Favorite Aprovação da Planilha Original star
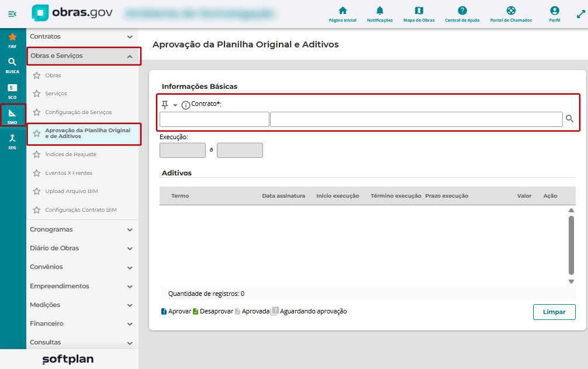 click(36, 133)
